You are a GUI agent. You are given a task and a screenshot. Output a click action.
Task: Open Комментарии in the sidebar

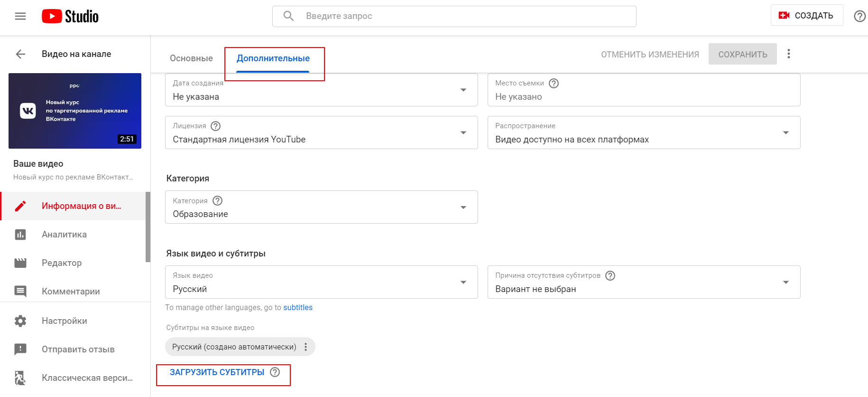pos(73,291)
